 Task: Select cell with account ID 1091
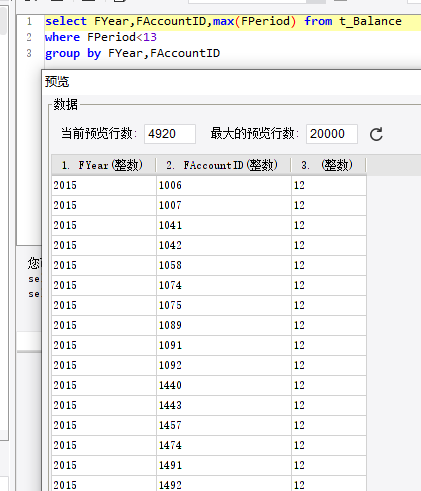pos(224,345)
